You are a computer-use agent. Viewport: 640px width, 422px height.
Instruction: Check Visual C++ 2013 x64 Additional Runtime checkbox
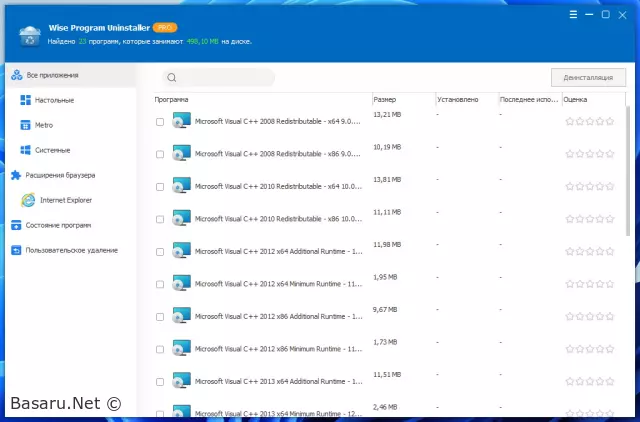coord(160,382)
